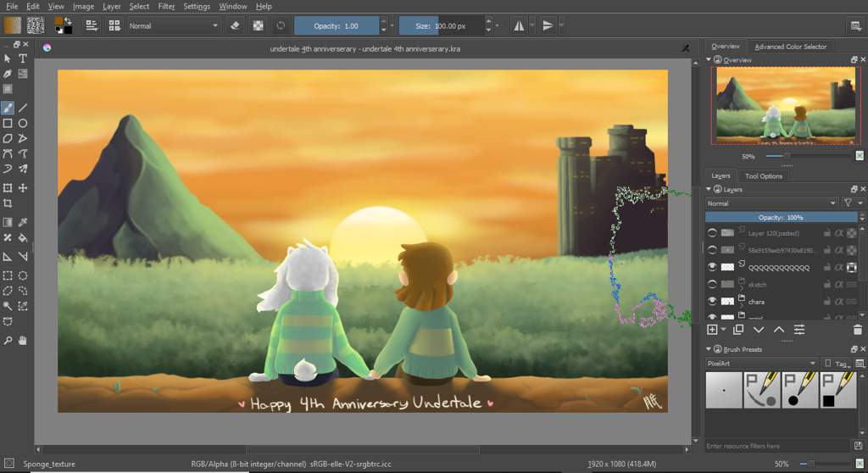Open the File menu
The image size is (868, 473).
point(12,6)
